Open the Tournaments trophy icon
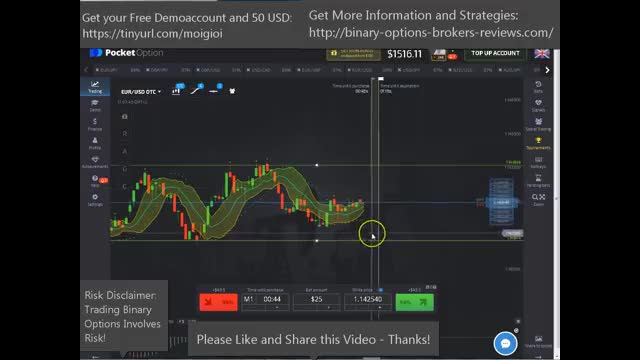Viewport: 640px width, 360px height. tap(538, 143)
